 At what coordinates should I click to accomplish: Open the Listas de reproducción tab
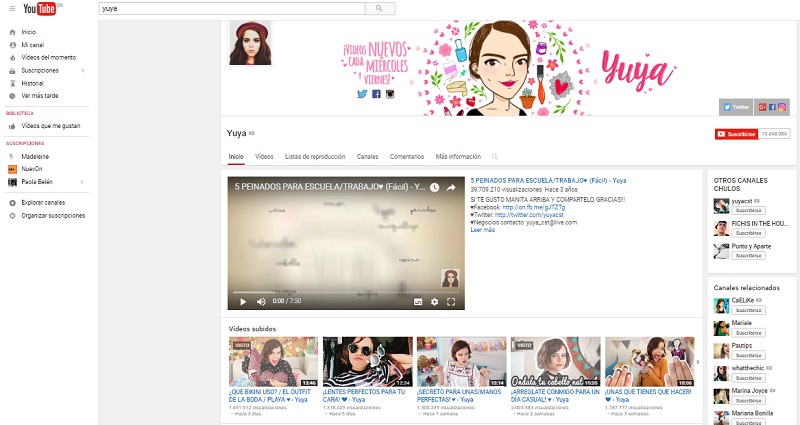pos(315,157)
